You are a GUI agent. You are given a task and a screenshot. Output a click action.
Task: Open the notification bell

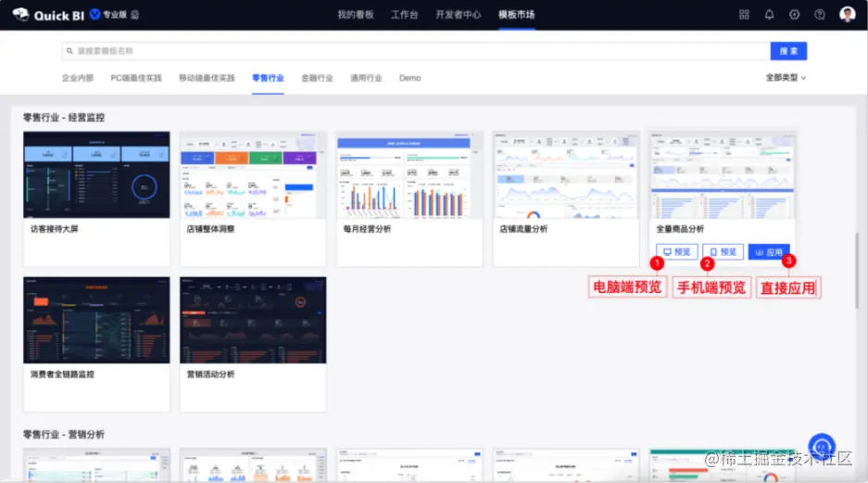pos(769,15)
